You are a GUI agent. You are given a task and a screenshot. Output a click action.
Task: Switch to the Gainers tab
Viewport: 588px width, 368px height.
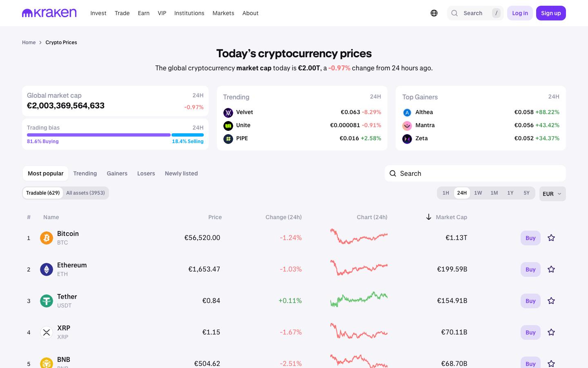(x=117, y=173)
